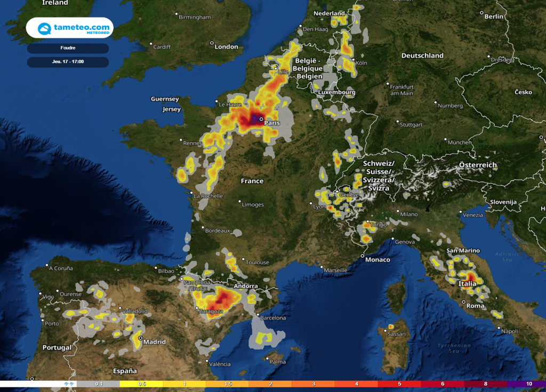Select the orange 2 legend segment
This screenshot has width=546, height=392.
click(x=270, y=384)
